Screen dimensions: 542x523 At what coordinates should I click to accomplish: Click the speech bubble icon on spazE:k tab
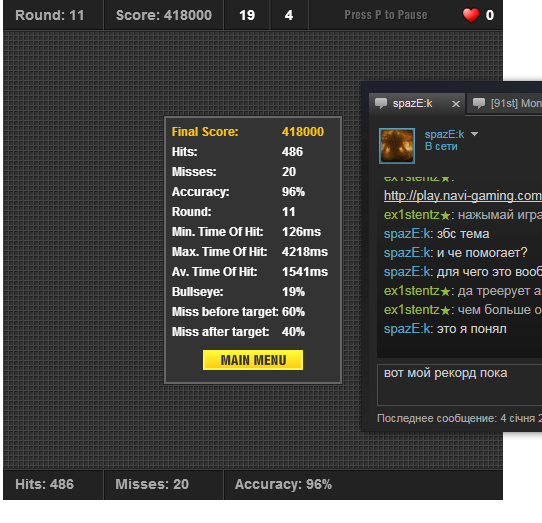point(381,103)
